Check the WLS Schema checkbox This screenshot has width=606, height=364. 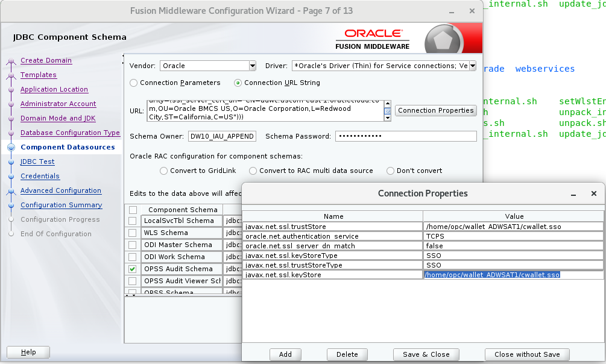(x=133, y=233)
